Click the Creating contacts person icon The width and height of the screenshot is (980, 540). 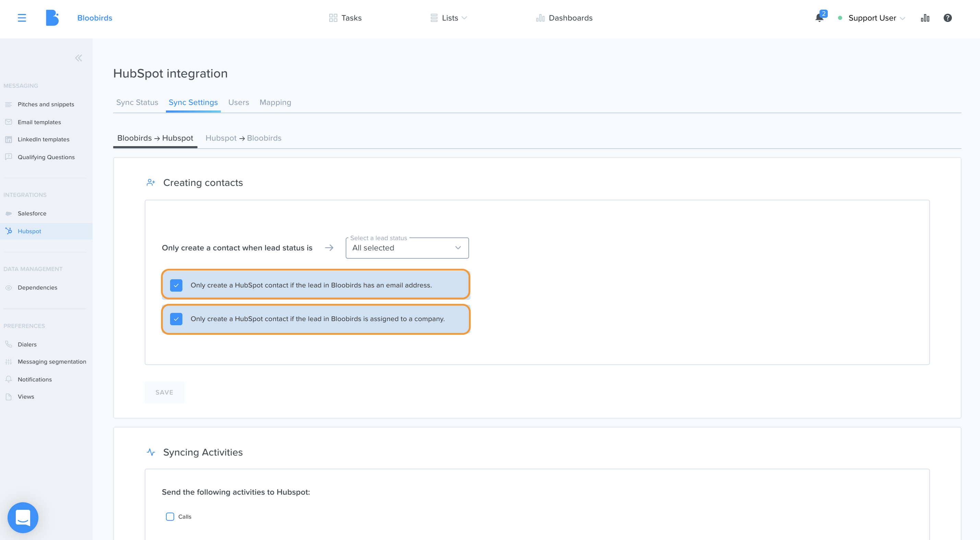(x=151, y=183)
